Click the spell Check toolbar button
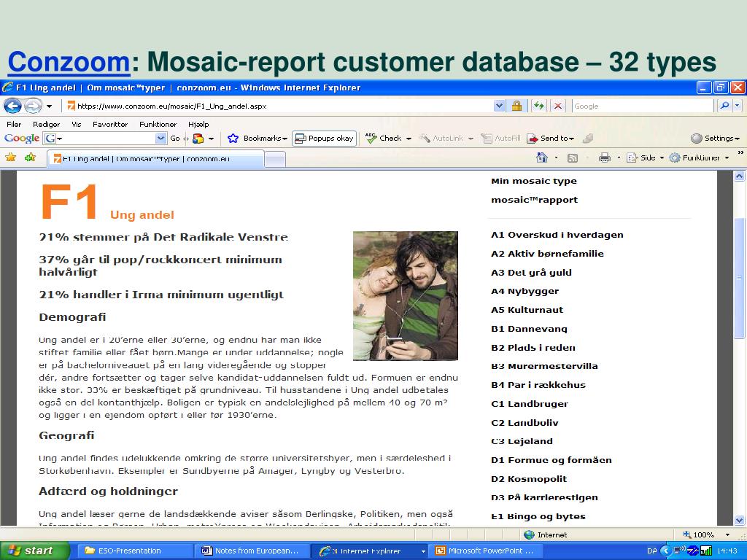 tap(388, 138)
